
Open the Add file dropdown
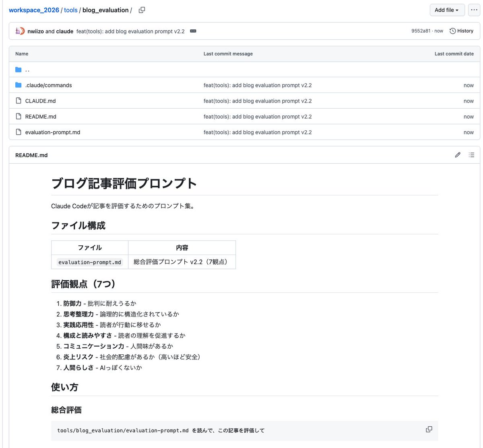pyautogui.click(x=447, y=10)
